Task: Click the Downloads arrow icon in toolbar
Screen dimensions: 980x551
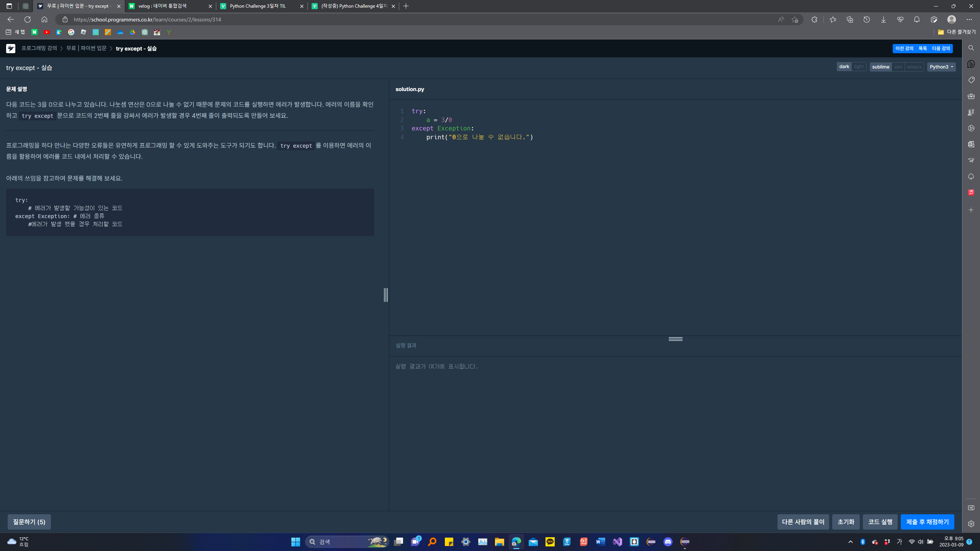Action: coord(883,20)
